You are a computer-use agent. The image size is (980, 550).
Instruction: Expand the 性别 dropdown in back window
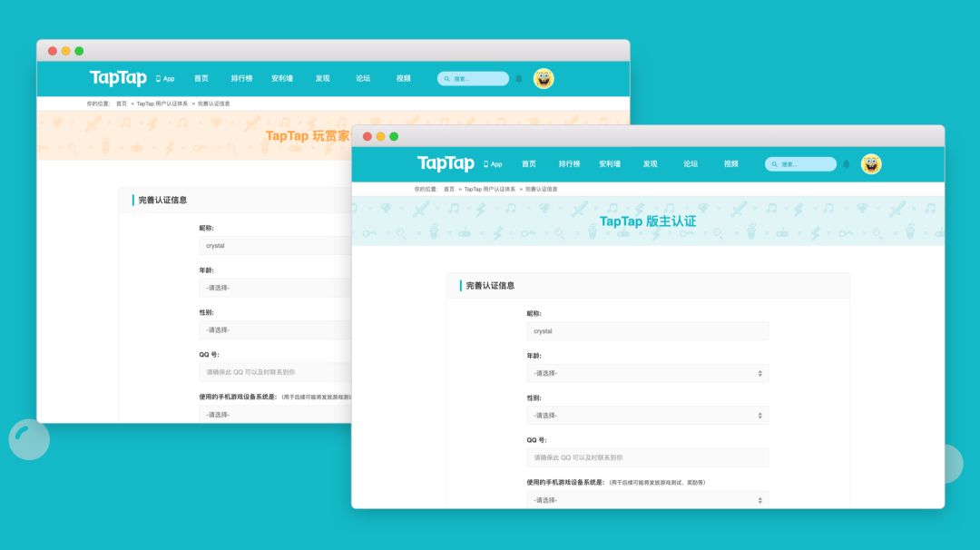pos(276,330)
